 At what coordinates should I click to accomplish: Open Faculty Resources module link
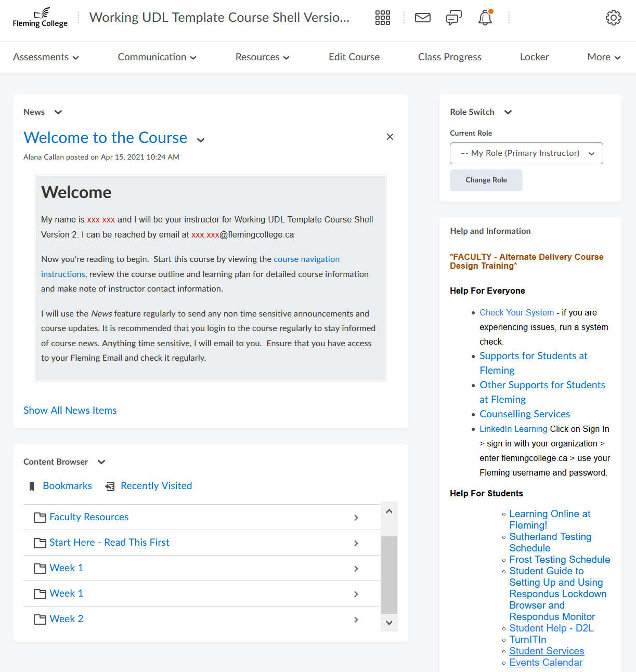click(x=89, y=517)
